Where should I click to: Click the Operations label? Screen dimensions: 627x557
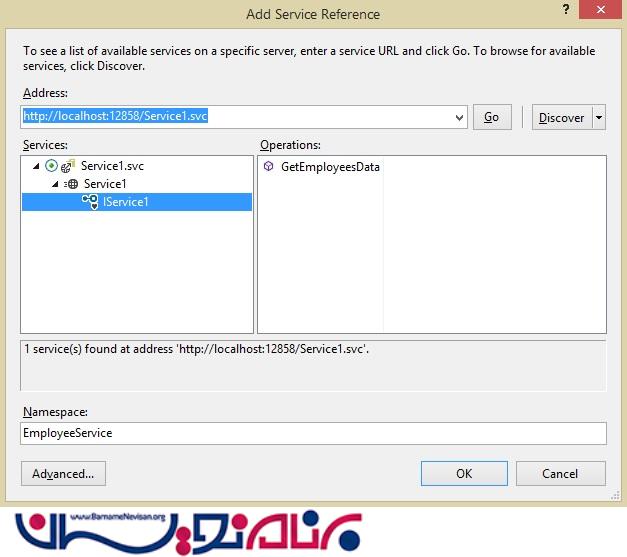click(290, 145)
